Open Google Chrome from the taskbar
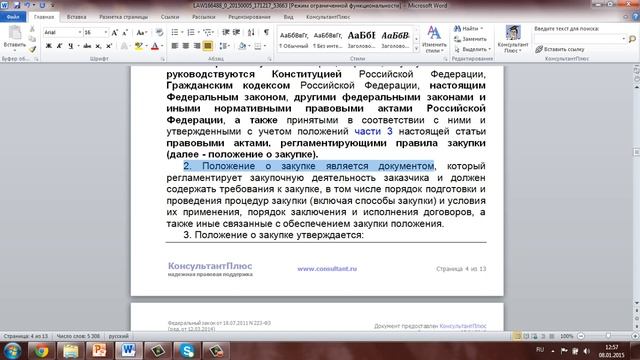This screenshot has height=360, width=640. coord(41,350)
